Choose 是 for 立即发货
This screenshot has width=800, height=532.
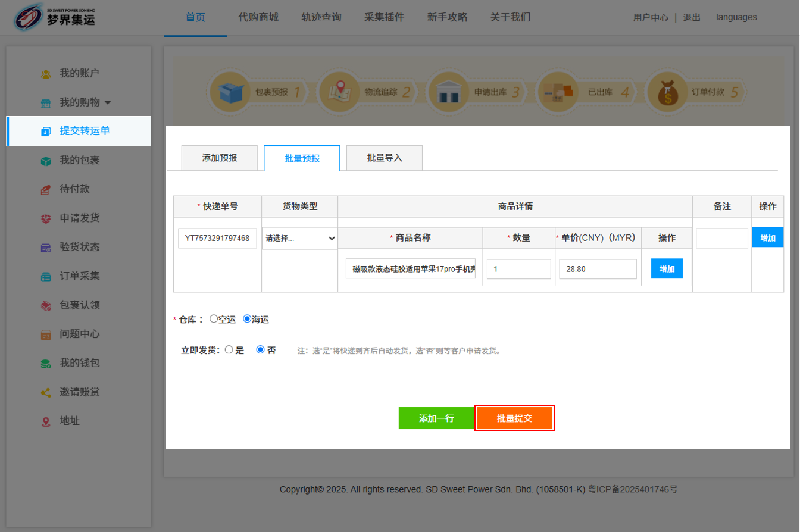point(229,350)
